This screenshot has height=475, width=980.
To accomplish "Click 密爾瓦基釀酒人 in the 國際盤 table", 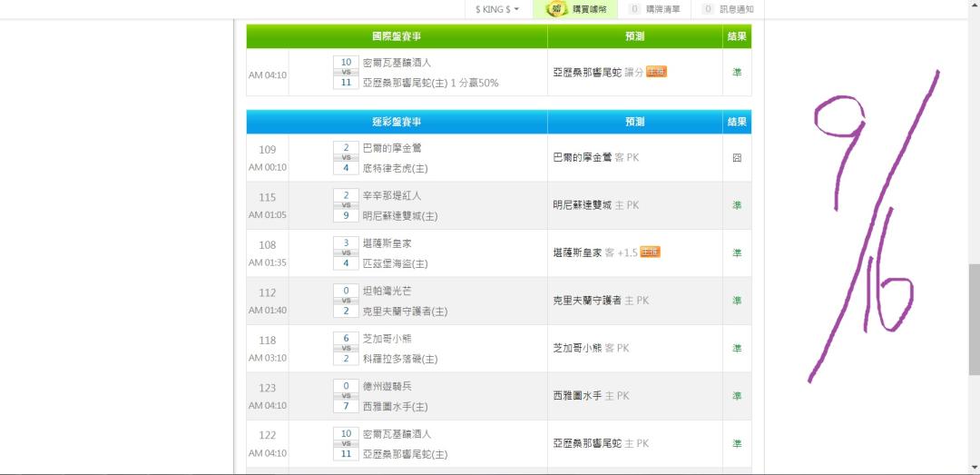I will [397, 62].
